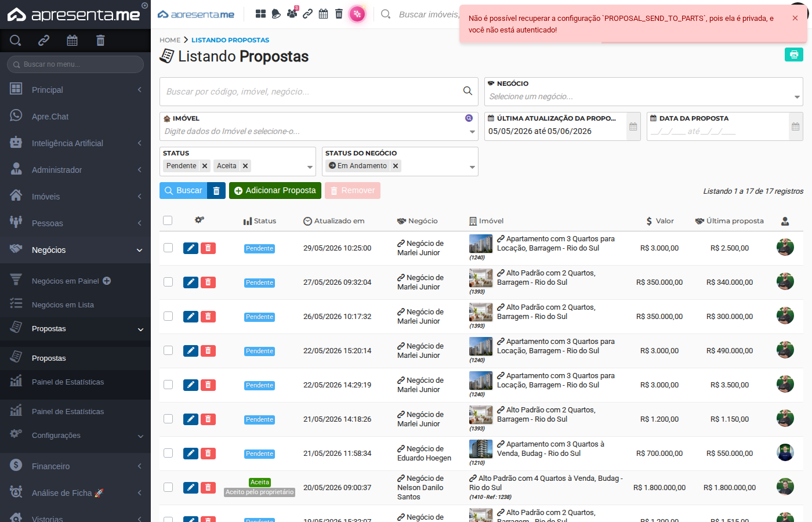Image resolution: width=812 pixels, height=522 pixels.
Task: Check the row dated 27/05/2026 09:32:04
Action: pos(168,282)
